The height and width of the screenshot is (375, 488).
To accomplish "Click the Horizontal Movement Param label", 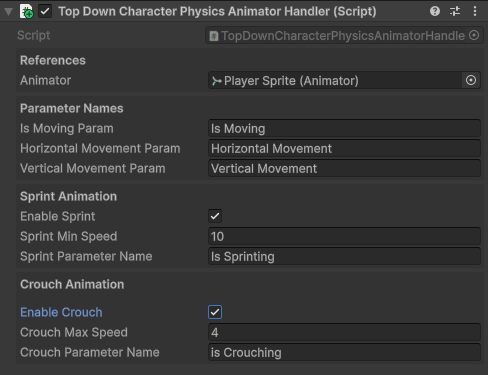I will (x=100, y=148).
